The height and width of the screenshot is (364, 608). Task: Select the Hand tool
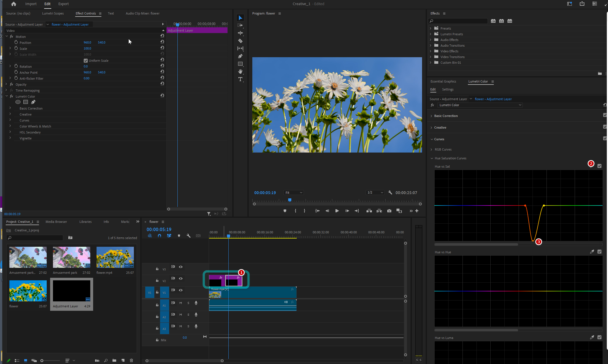coord(240,71)
